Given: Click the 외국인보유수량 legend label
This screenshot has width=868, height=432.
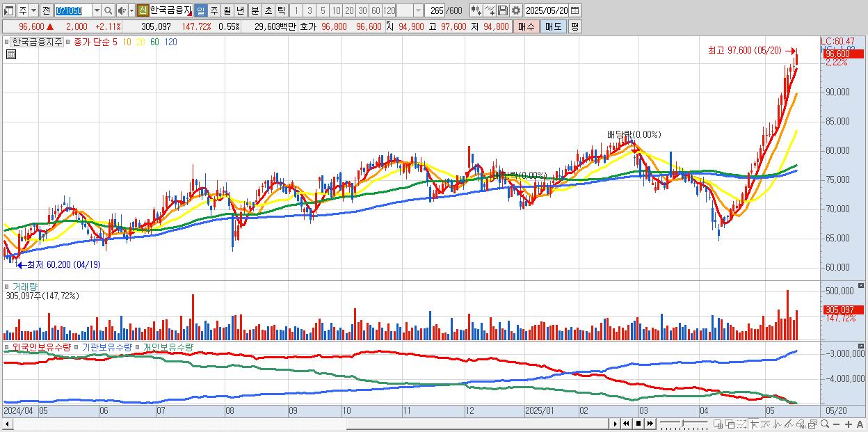Looking at the screenshot, I should pos(41,346).
